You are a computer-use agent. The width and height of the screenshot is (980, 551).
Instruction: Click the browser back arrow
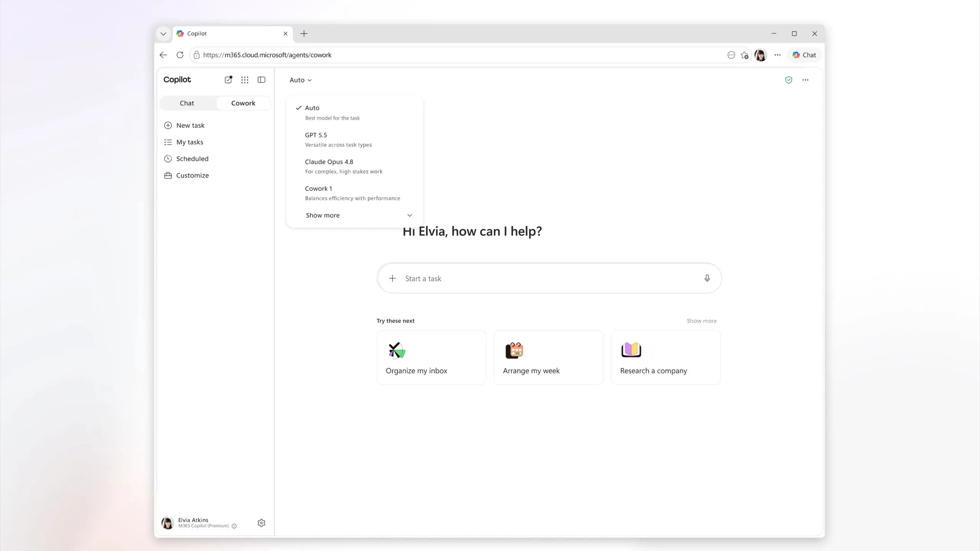[x=163, y=55]
